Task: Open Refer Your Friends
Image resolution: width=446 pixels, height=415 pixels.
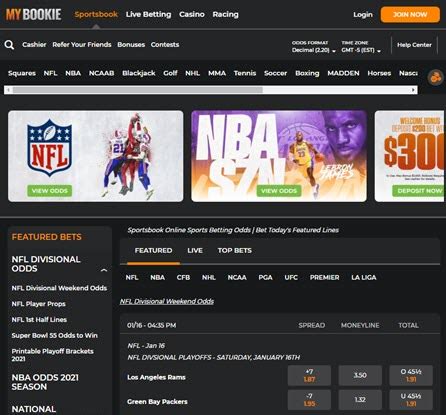Action: [82, 45]
